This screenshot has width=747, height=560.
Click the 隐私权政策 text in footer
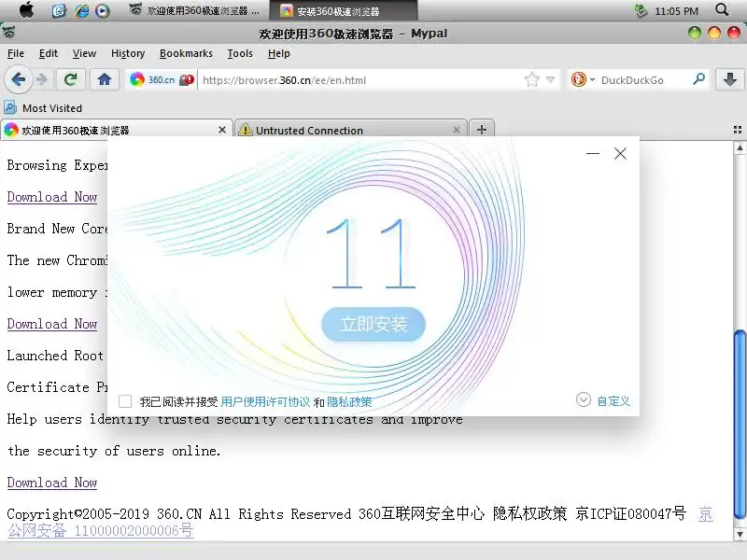click(x=529, y=514)
